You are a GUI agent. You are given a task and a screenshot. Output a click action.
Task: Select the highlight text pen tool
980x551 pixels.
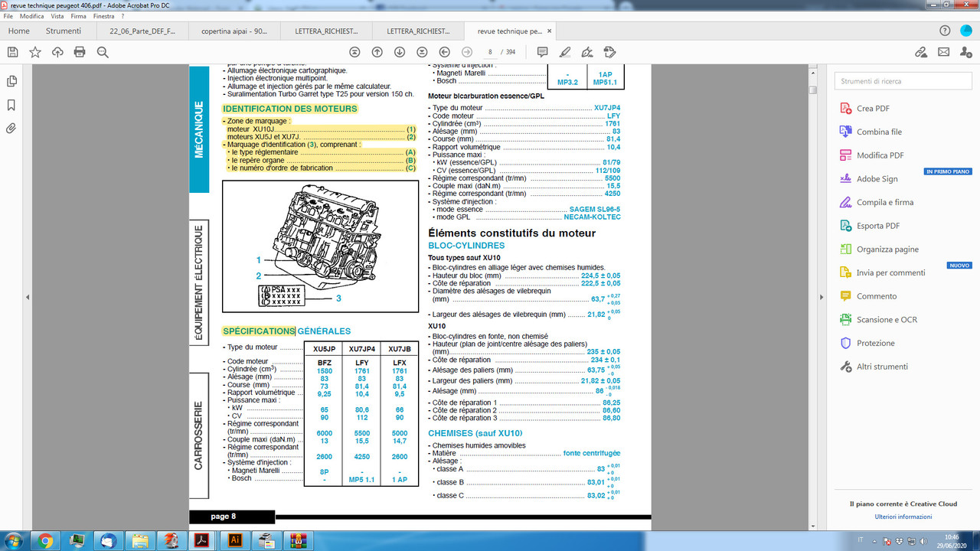(565, 52)
